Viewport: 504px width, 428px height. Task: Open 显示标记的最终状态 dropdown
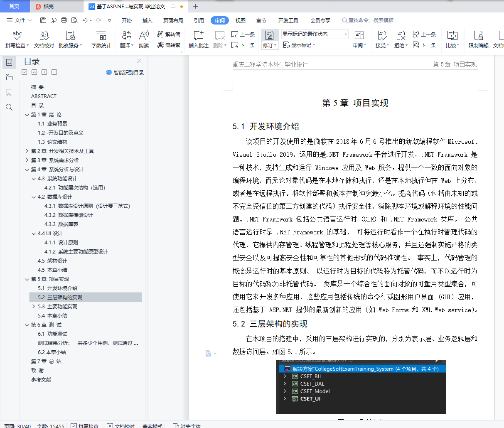coord(315,34)
